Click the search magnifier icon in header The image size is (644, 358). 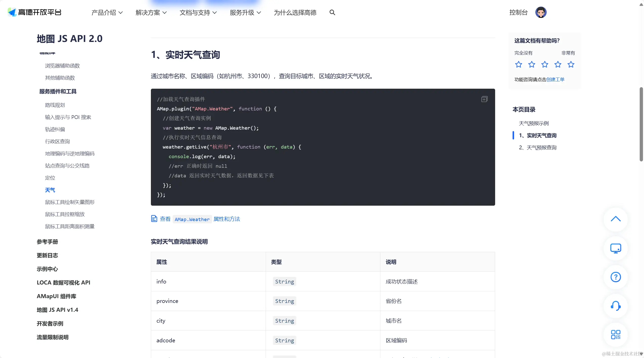[x=332, y=12]
